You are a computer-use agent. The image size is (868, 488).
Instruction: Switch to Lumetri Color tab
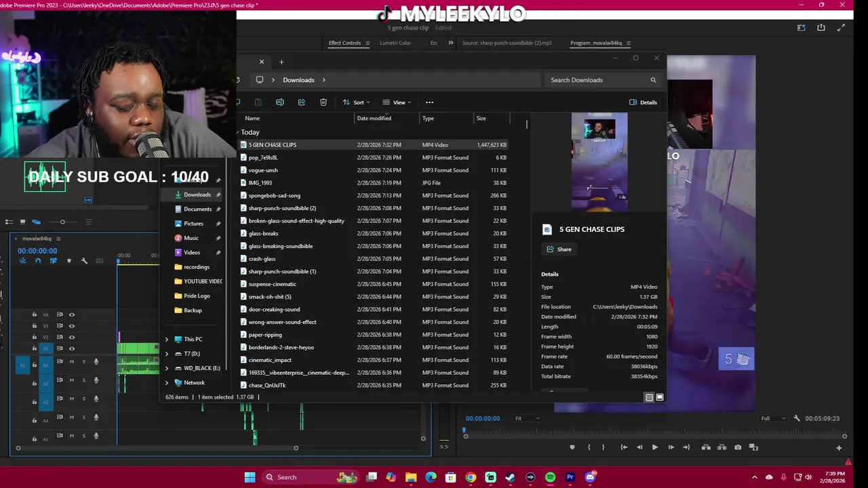395,43
